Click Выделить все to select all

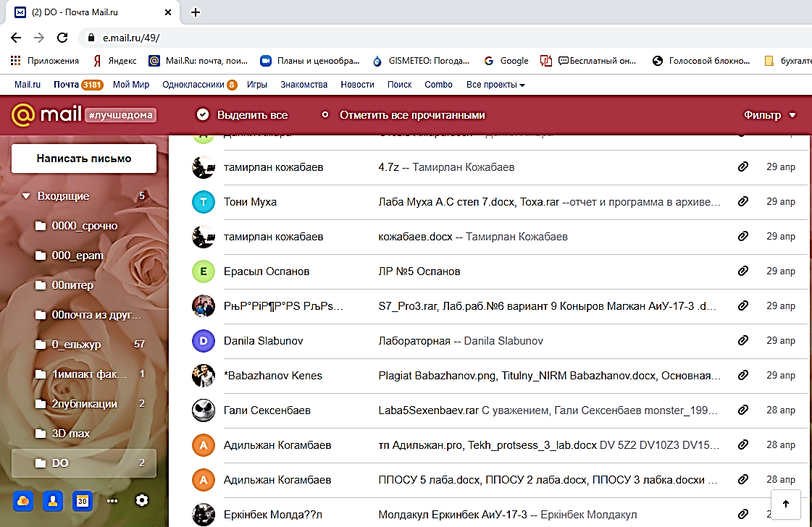click(243, 115)
